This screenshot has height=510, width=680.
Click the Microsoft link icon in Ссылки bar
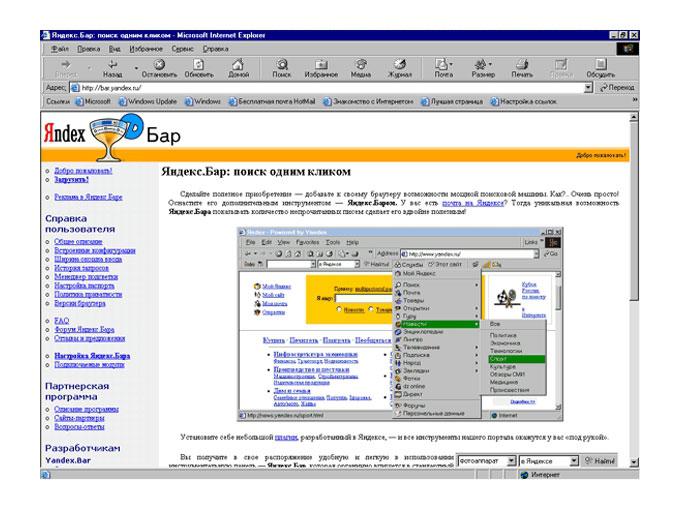pos(79,101)
